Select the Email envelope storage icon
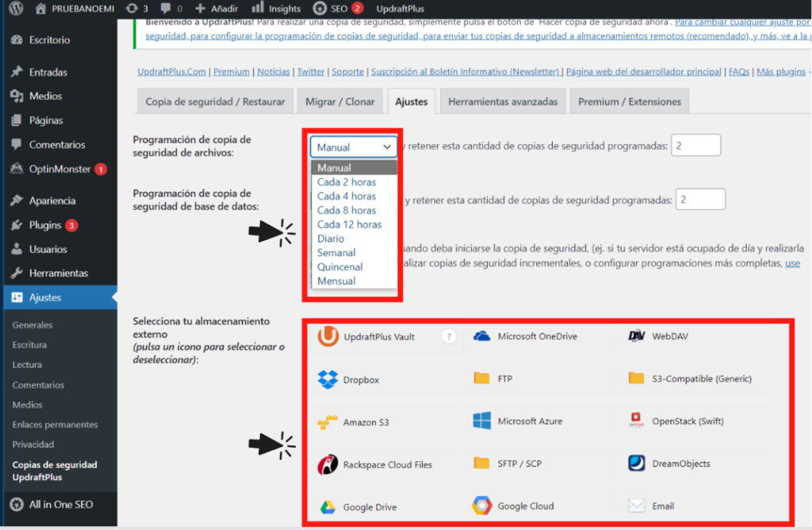This screenshot has height=530, width=812. click(637, 505)
